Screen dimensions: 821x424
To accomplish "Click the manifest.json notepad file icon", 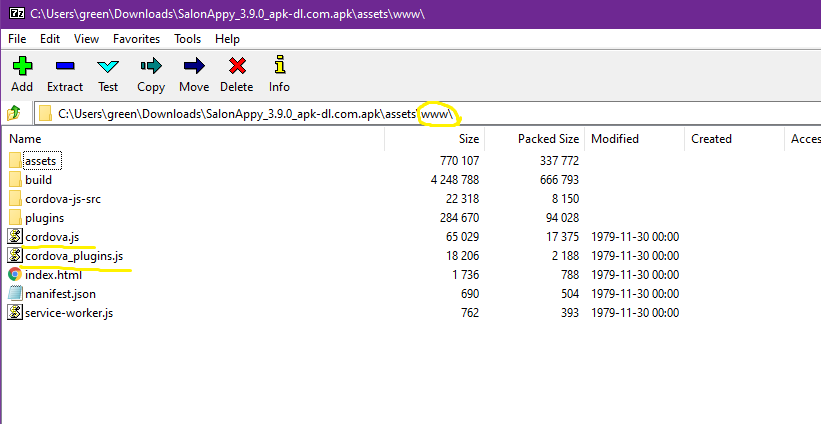I will (15, 293).
